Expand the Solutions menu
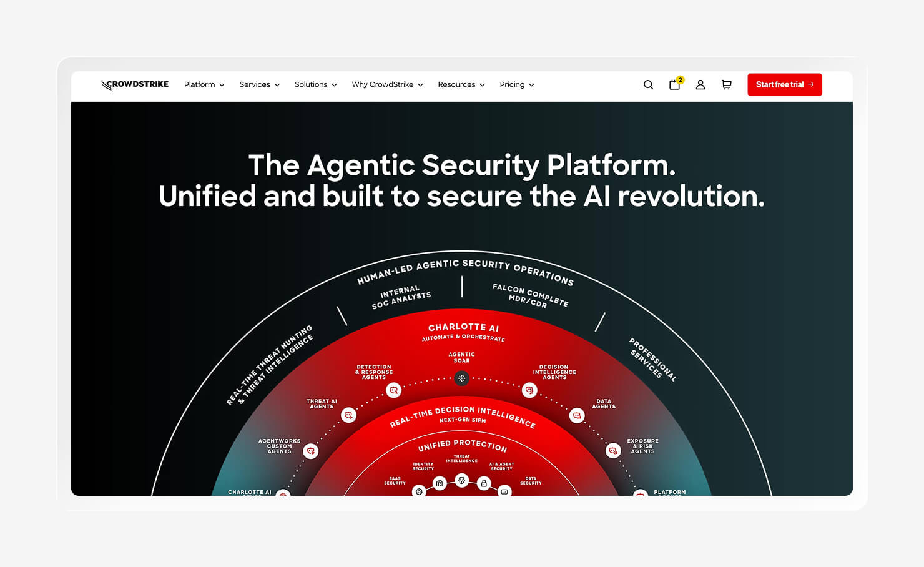The image size is (924, 567). tap(316, 85)
